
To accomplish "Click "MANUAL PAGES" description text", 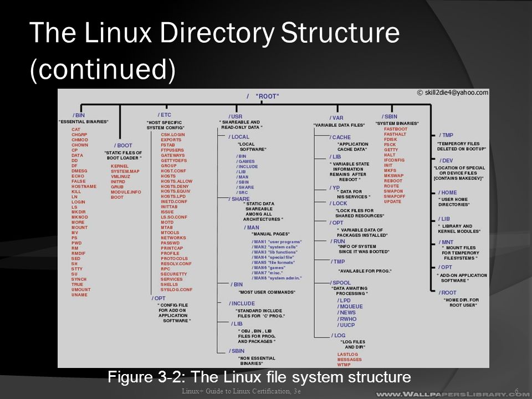I will (x=270, y=234).
